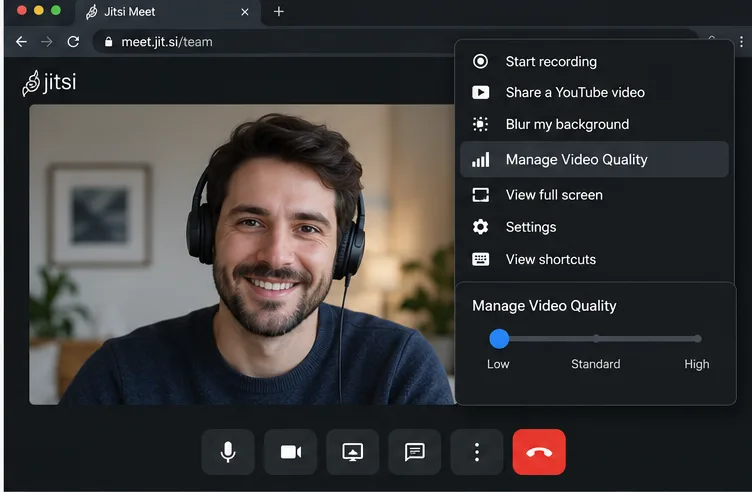Image resolution: width=752 pixels, height=492 pixels.
Task: Set video quality slider to High end
Action: (x=697, y=339)
